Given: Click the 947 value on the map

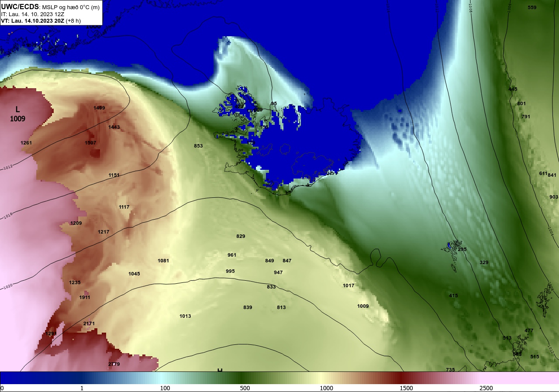Looking at the screenshot, I should tap(278, 272).
